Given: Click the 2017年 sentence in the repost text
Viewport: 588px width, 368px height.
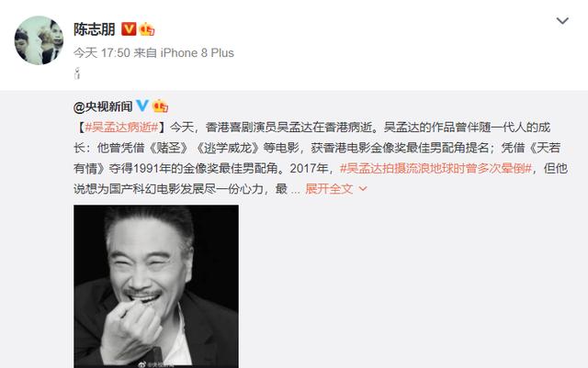Looking at the screenshot, I should (311, 168).
